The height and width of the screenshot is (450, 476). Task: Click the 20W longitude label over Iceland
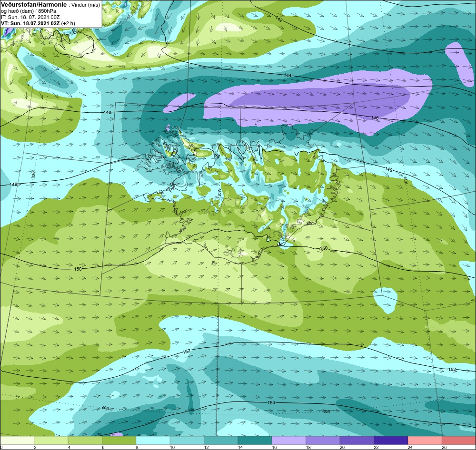tap(219, 192)
